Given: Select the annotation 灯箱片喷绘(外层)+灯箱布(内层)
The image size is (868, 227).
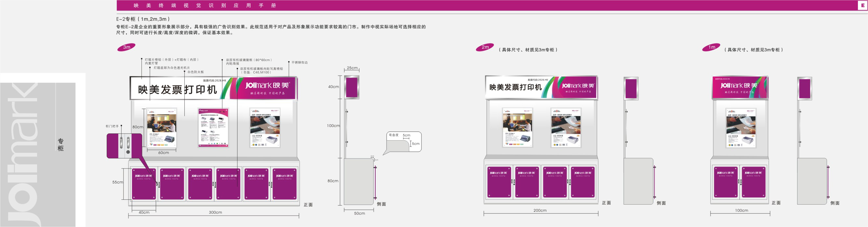Looking at the screenshot, I should click(172, 59).
